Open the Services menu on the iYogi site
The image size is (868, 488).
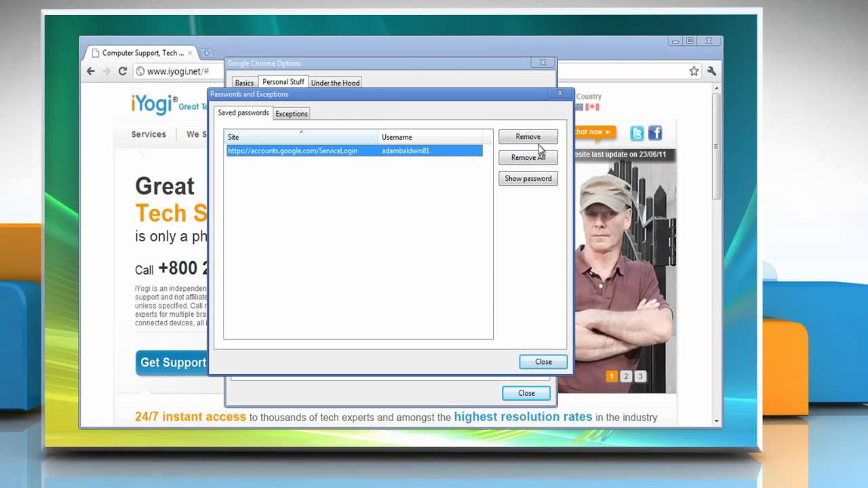click(149, 134)
